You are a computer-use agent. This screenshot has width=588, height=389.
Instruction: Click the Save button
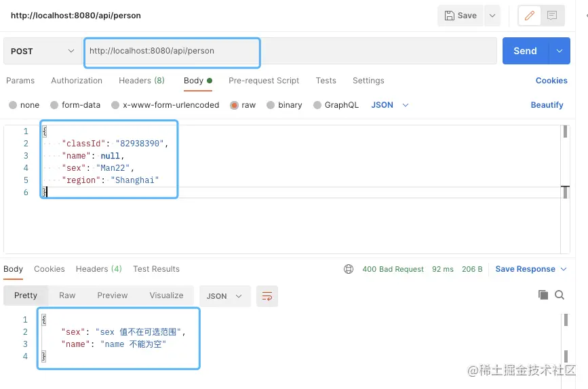[x=460, y=16]
